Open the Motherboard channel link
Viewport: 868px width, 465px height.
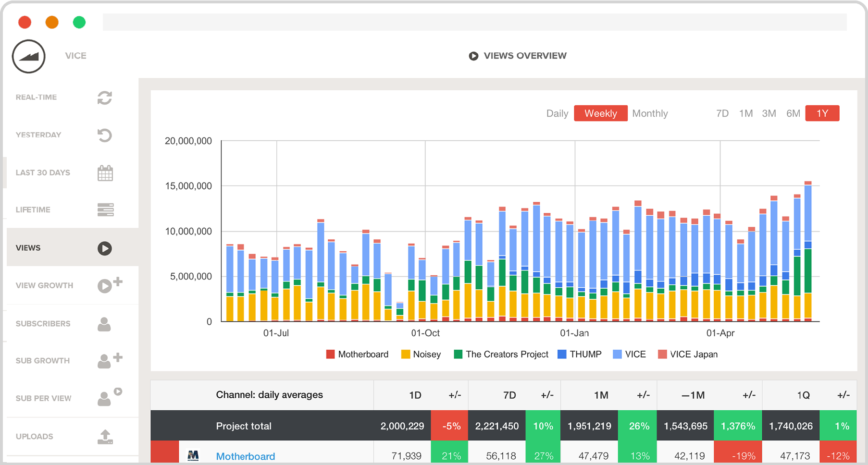(245, 456)
